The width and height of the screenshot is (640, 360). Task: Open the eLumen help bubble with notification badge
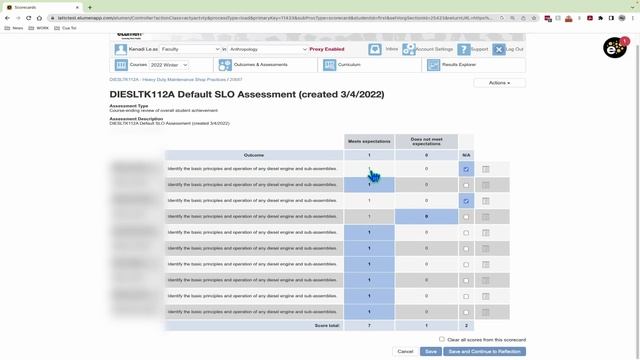point(616,47)
